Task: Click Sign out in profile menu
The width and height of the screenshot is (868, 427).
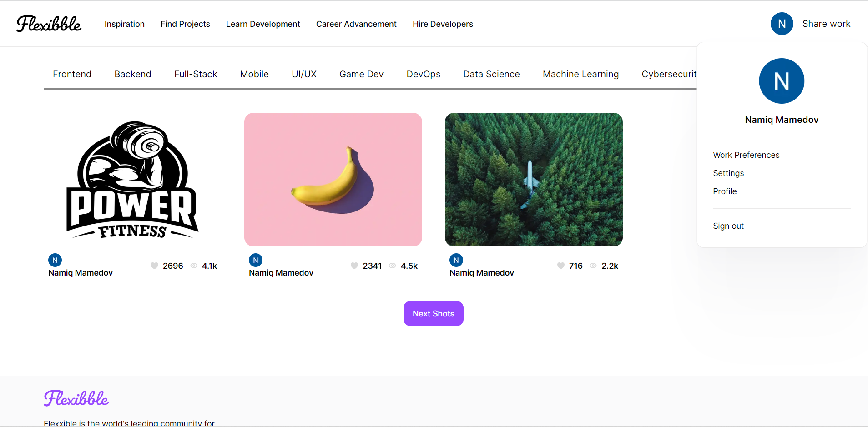Action: [x=728, y=226]
